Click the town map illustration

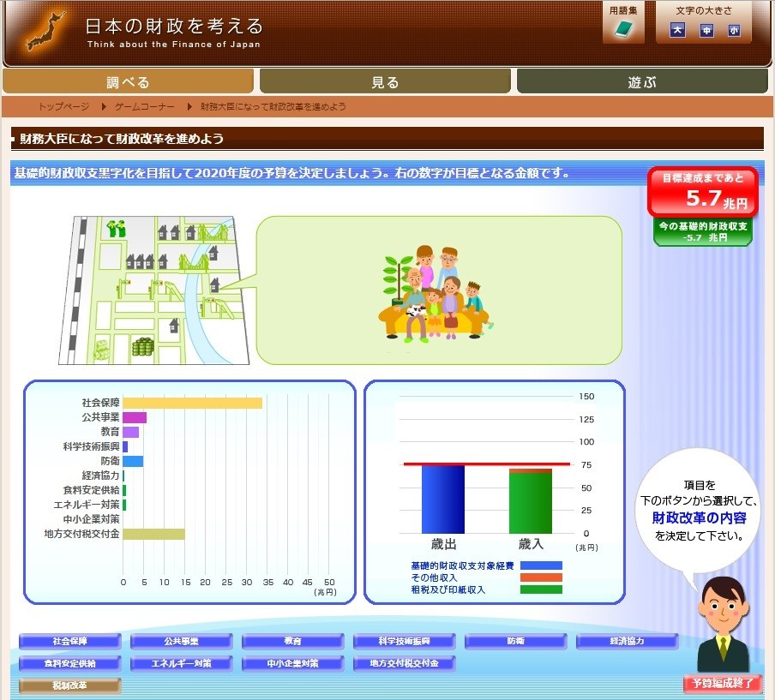150,287
